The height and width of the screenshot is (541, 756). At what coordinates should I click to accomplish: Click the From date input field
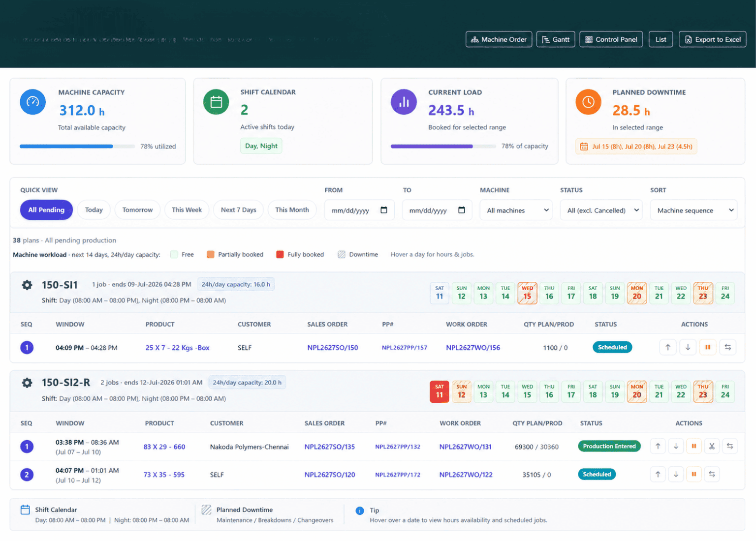coord(359,210)
